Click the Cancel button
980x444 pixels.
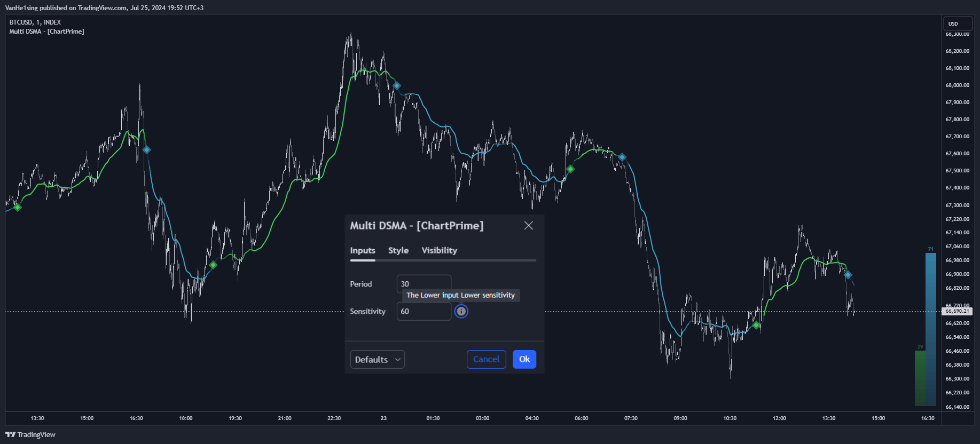486,359
